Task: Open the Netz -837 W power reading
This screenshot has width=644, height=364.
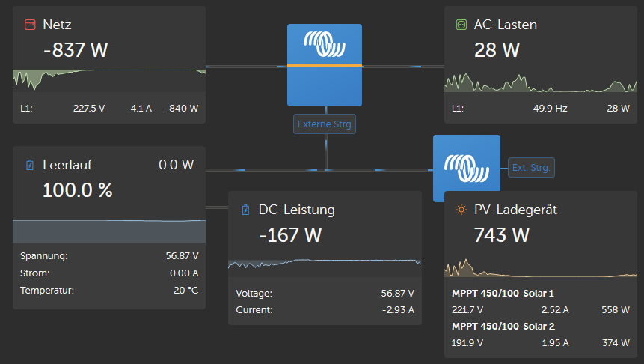Action: (76, 50)
